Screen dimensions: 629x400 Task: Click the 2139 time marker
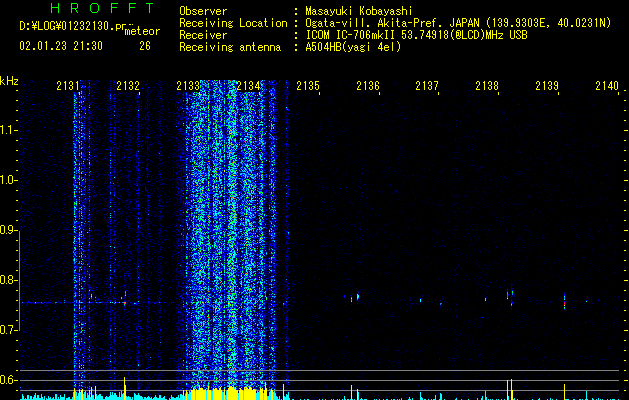[x=547, y=86]
